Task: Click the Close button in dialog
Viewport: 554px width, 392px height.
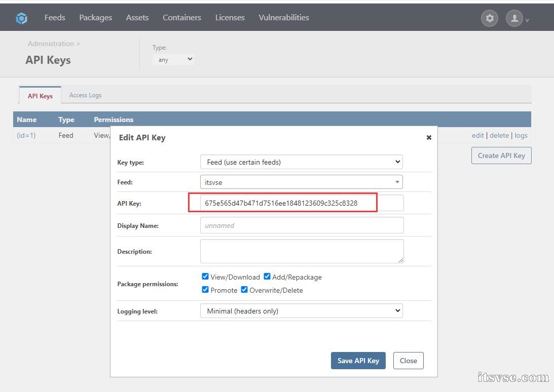Action: click(x=408, y=361)
